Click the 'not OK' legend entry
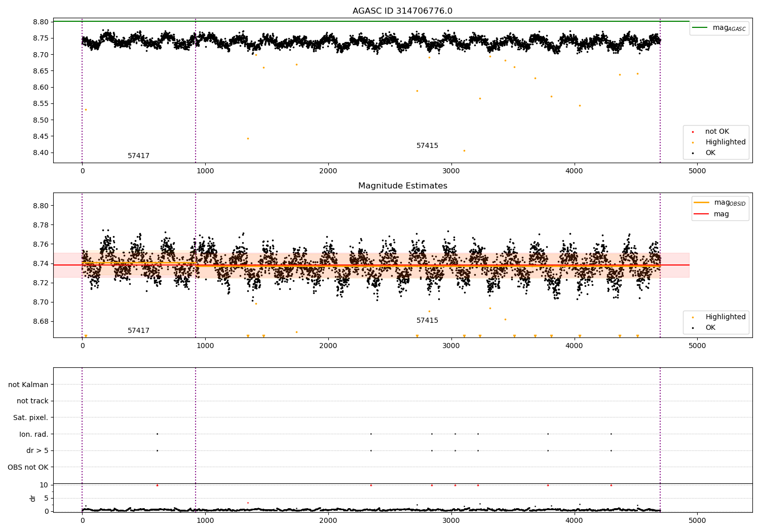The height and width of the screenshot is (532, 760). tap(717, 132)
